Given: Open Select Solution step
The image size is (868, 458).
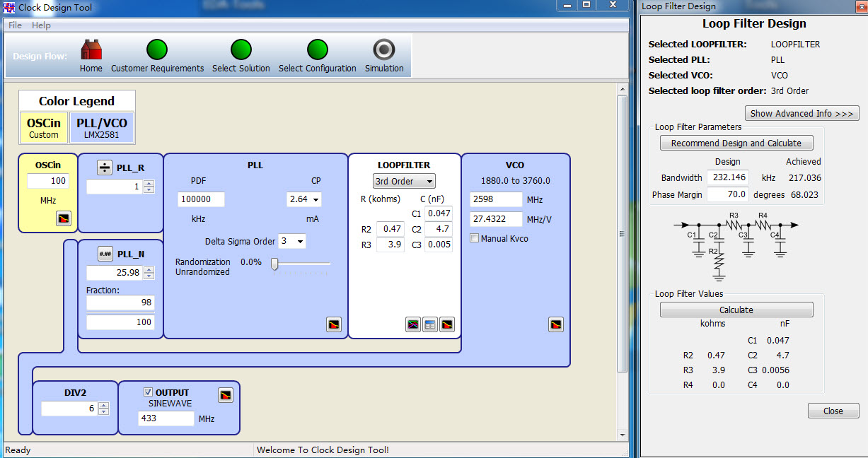Looking at the screenshot, I should click(241, 56).
